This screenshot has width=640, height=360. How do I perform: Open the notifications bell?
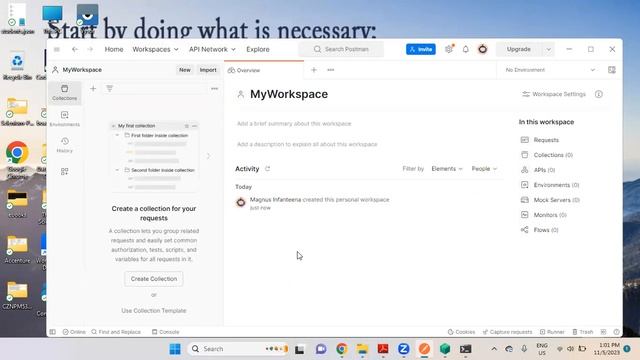click(466, 49)
